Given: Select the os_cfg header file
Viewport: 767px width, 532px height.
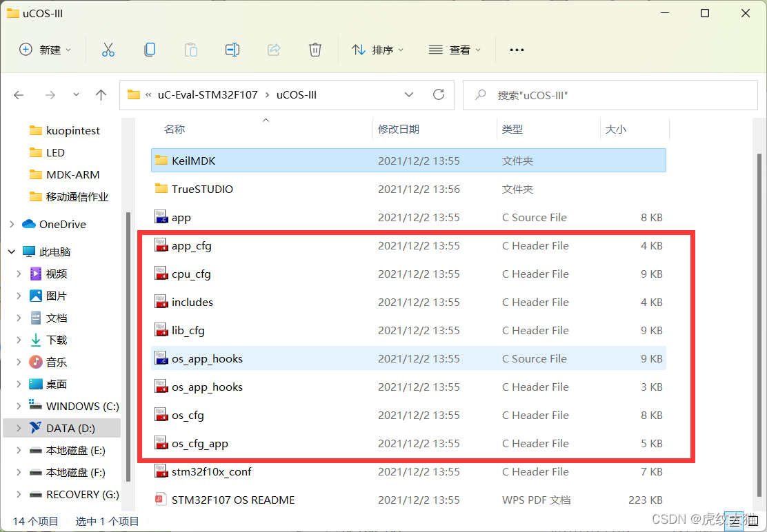Looking at the screenshot, I should (x=408, y=416).
